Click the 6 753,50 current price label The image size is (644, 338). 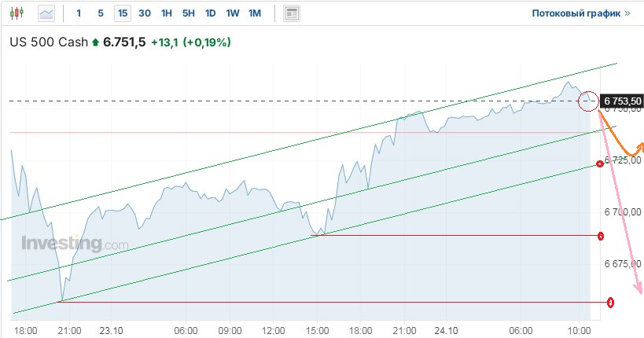[621, 101]
